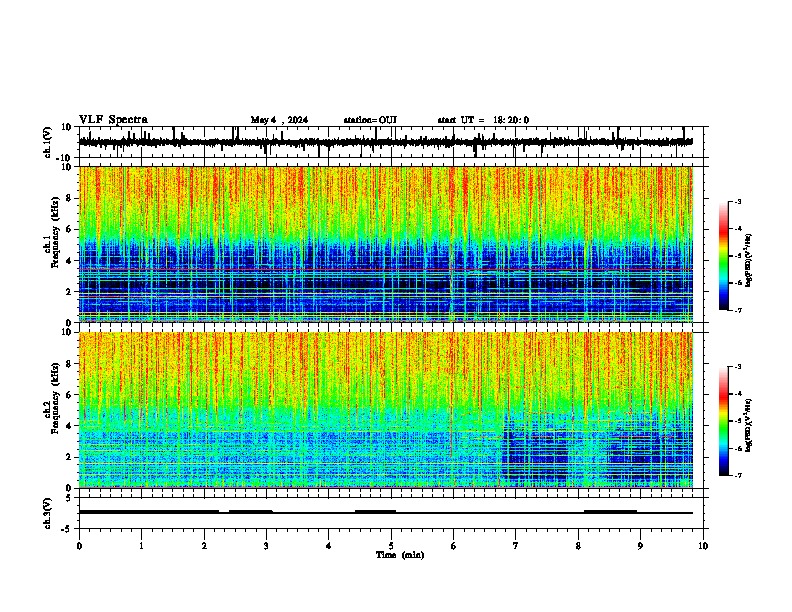This screenshot has height=612, width=792.
Task: Click the "station=OUI" header label
Action: click(370, 120)
